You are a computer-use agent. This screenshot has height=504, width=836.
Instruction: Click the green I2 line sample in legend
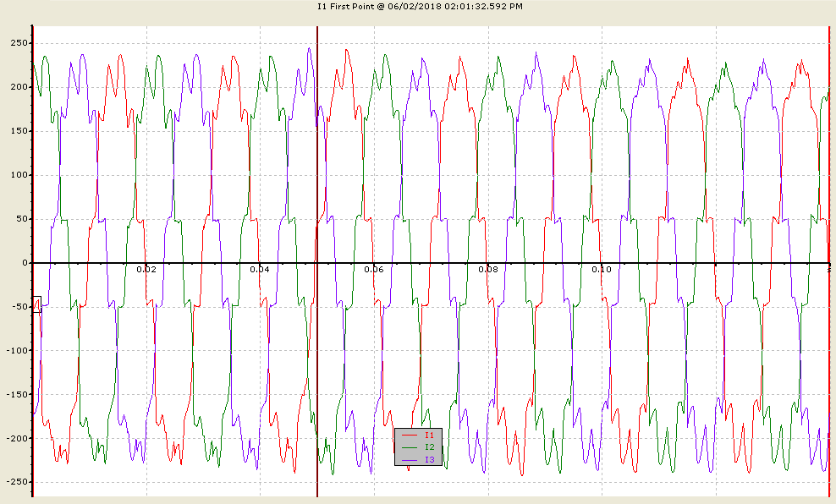pyautogui.click(x=409, y=447)
